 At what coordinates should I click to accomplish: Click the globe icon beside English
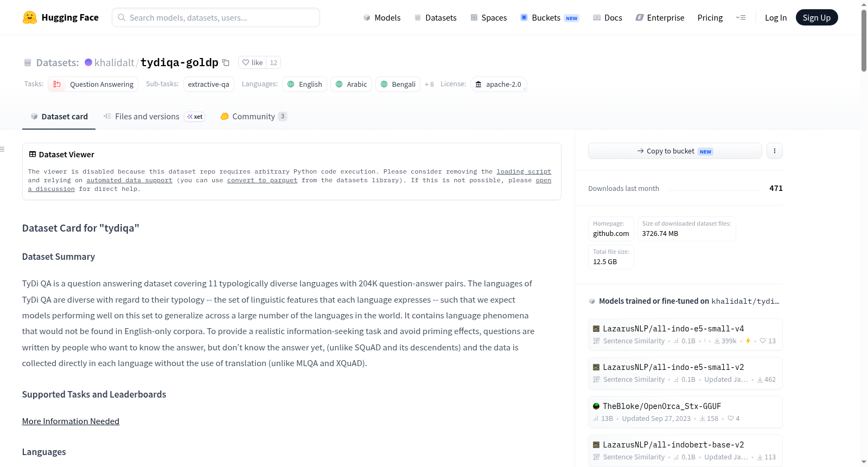tap(291, 84)
